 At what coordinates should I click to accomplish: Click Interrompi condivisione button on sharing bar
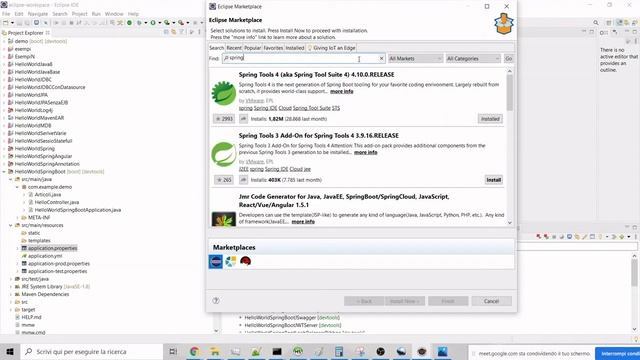(618, 353)
